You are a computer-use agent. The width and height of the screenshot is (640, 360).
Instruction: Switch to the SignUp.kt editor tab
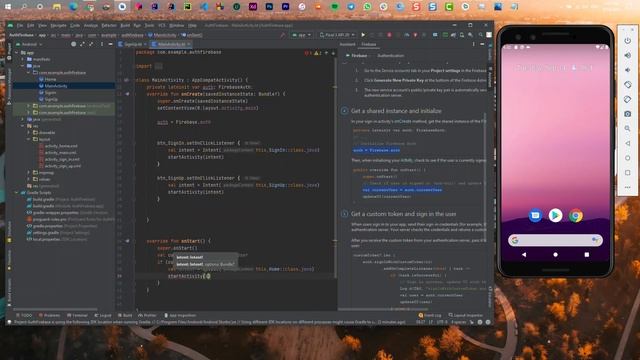click(133, 44)
